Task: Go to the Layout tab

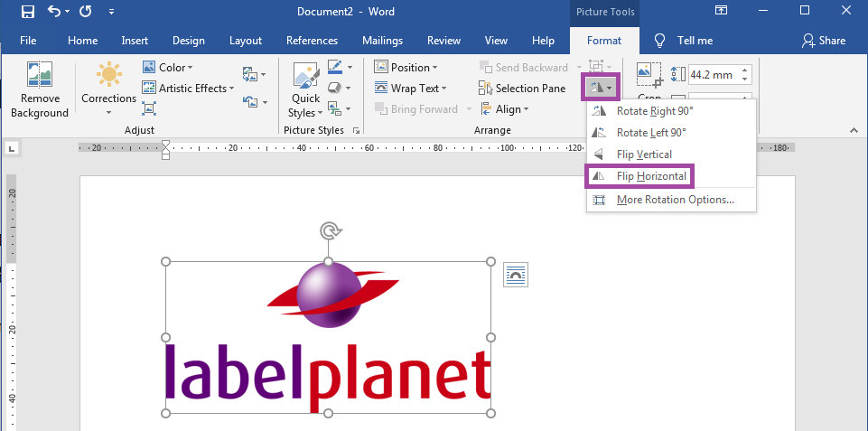Action: click(x=246, y=41)
